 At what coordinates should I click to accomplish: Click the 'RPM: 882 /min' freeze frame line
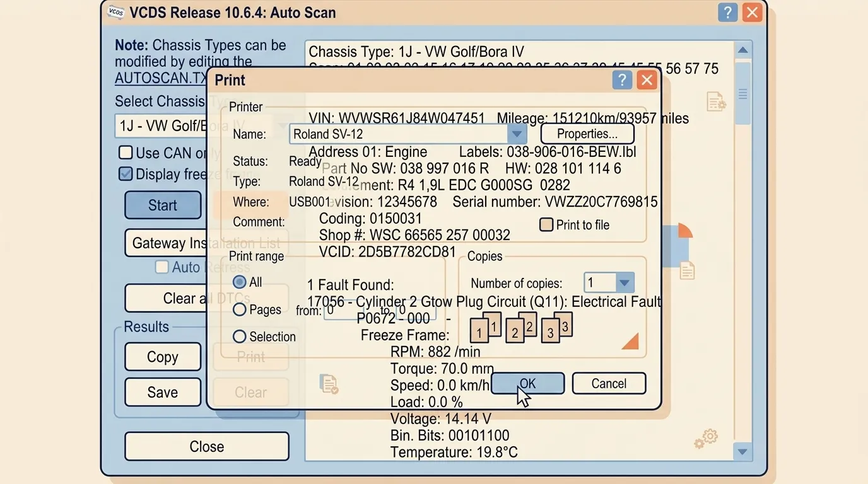point(435,352)
